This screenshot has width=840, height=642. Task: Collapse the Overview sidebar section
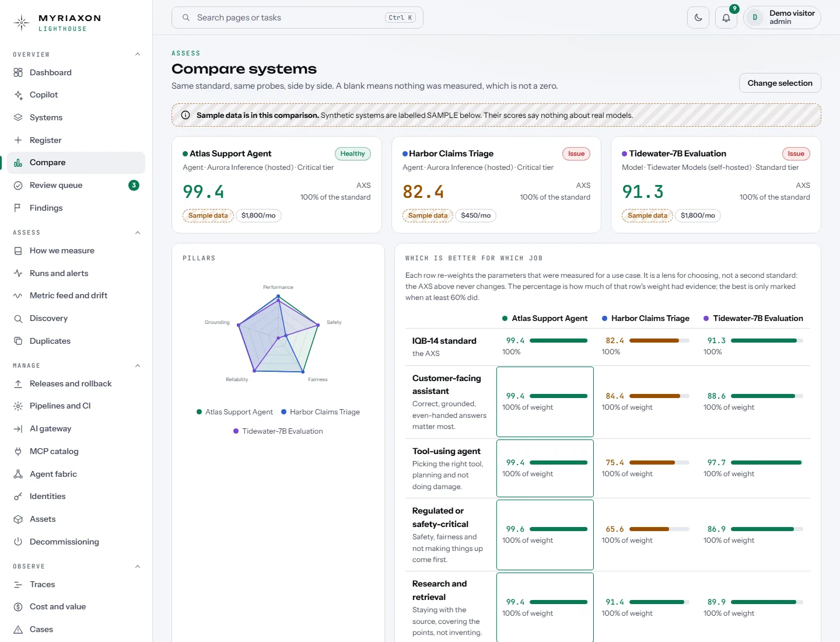pyautogui.click(x=138, y=54)
